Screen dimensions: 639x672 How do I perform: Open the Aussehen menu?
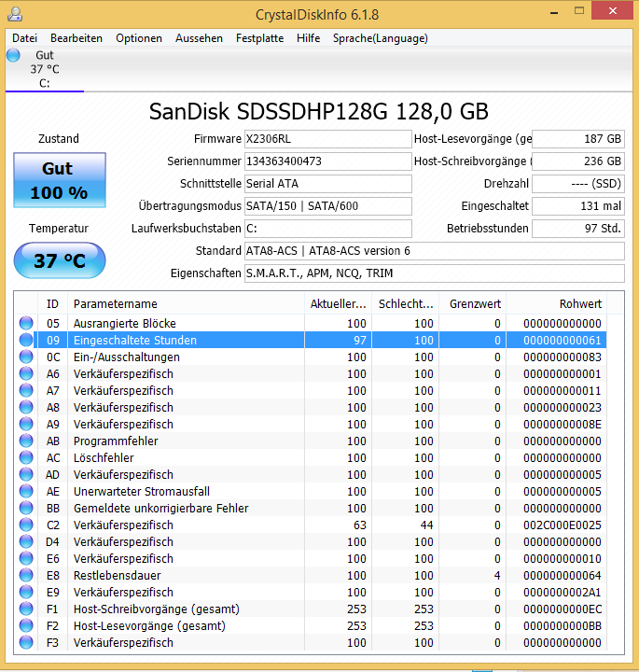pos(199,38)
